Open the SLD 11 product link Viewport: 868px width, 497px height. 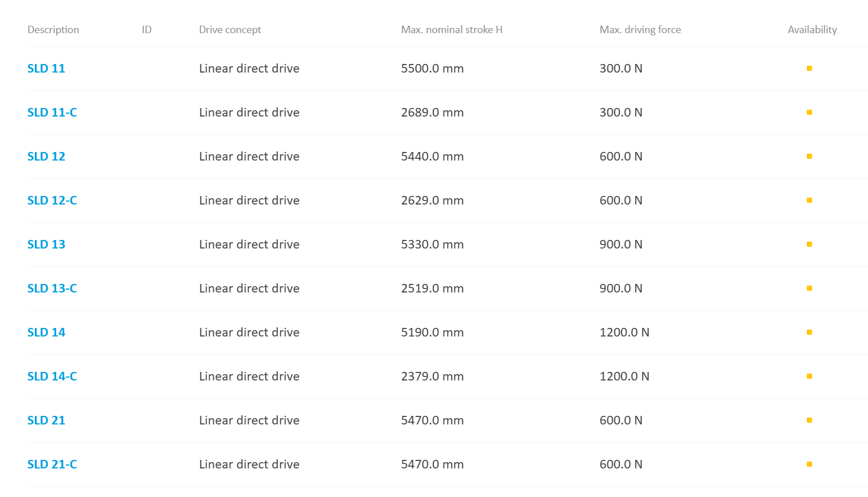[46, 69]
